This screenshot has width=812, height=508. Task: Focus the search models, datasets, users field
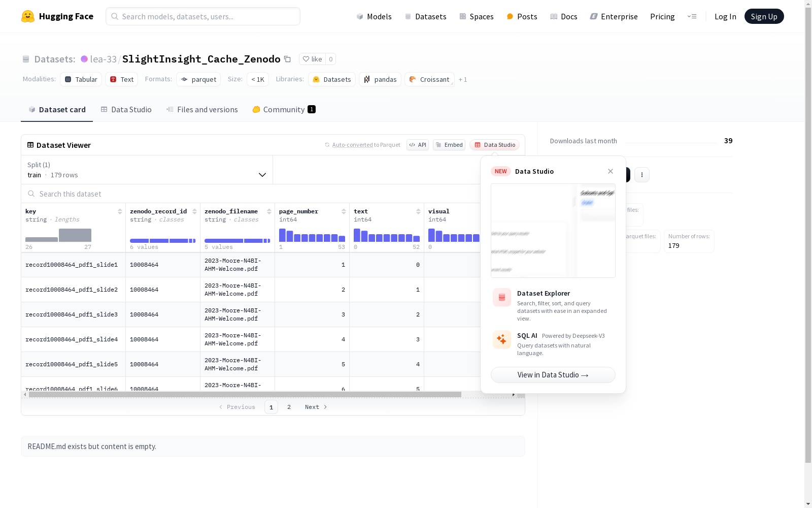[x=203, y=16]
